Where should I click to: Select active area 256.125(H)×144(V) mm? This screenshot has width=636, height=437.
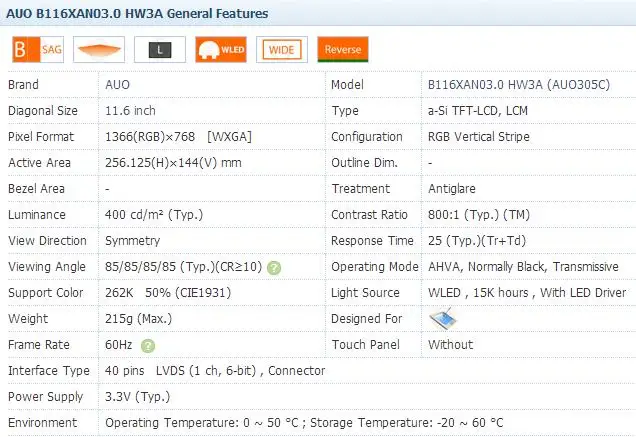click(x=173, y=163)
